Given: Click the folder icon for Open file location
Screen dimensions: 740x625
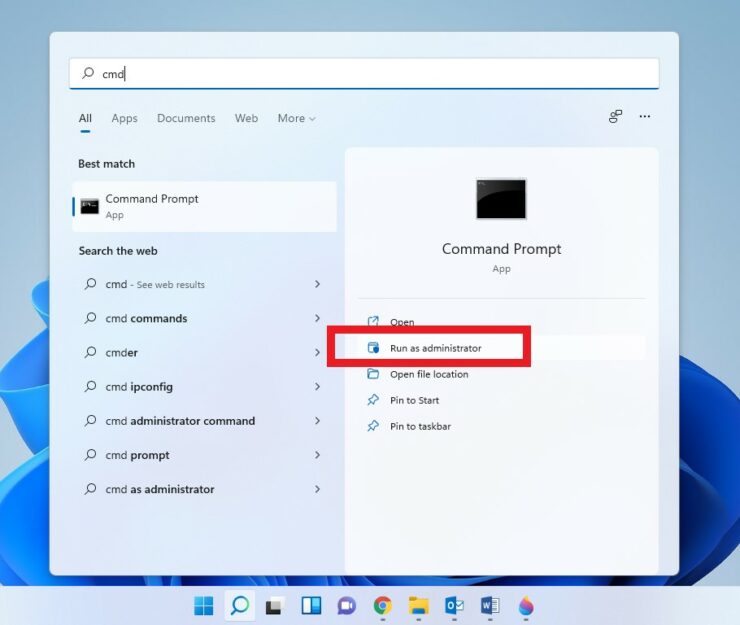Looking at the screenshot, I should click(373, 374).
